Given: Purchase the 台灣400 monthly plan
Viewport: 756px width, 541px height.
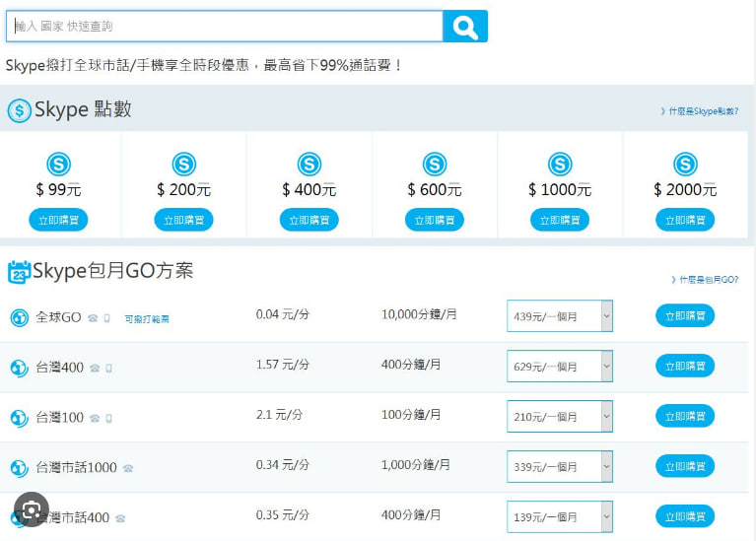Looking at the screenshot, I should tap(685, 366).
